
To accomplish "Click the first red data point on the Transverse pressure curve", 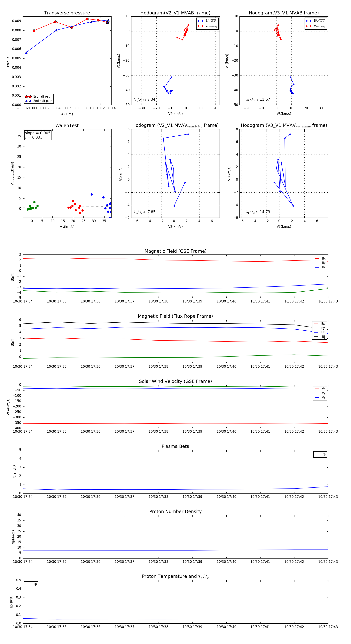I will tap(34, 31).
